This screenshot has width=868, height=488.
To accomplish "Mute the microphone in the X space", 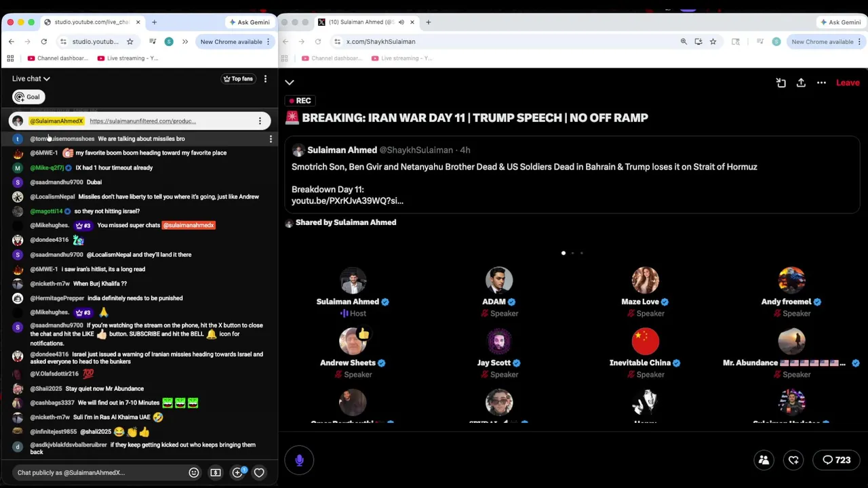I will 299,460.
